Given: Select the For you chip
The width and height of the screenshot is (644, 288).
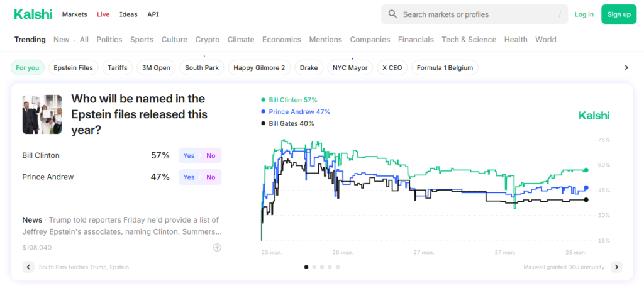Looking at the screenshot, I should pos(28,67).
